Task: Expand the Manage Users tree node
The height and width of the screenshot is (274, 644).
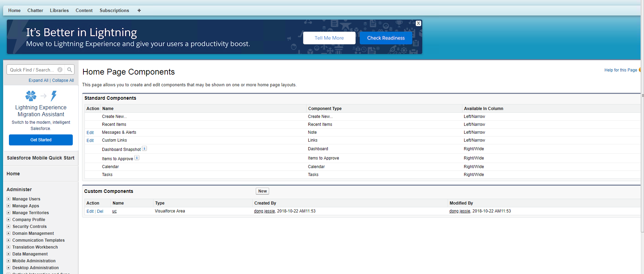Action: pyautogui.click(x=9, y=199)
